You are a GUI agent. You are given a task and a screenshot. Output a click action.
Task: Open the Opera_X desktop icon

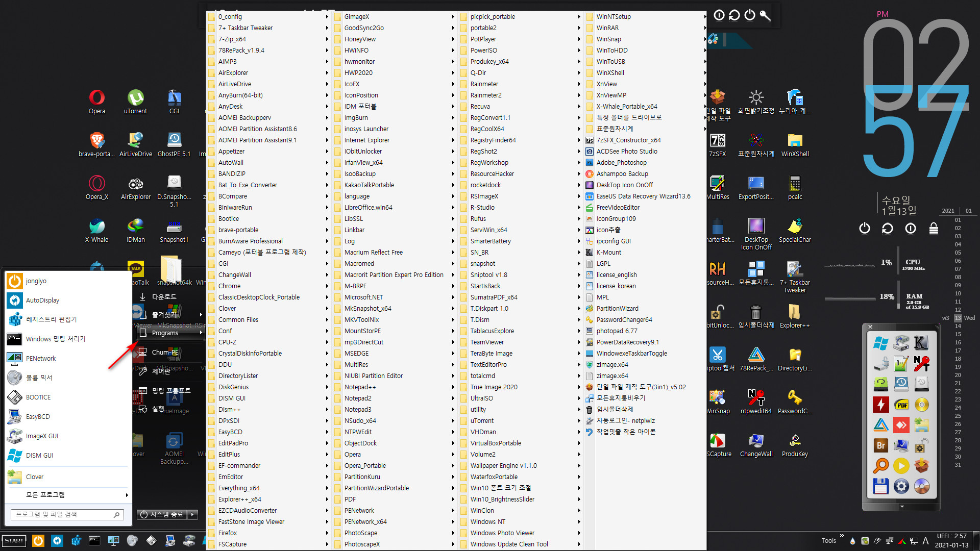[x=97, y=187]
